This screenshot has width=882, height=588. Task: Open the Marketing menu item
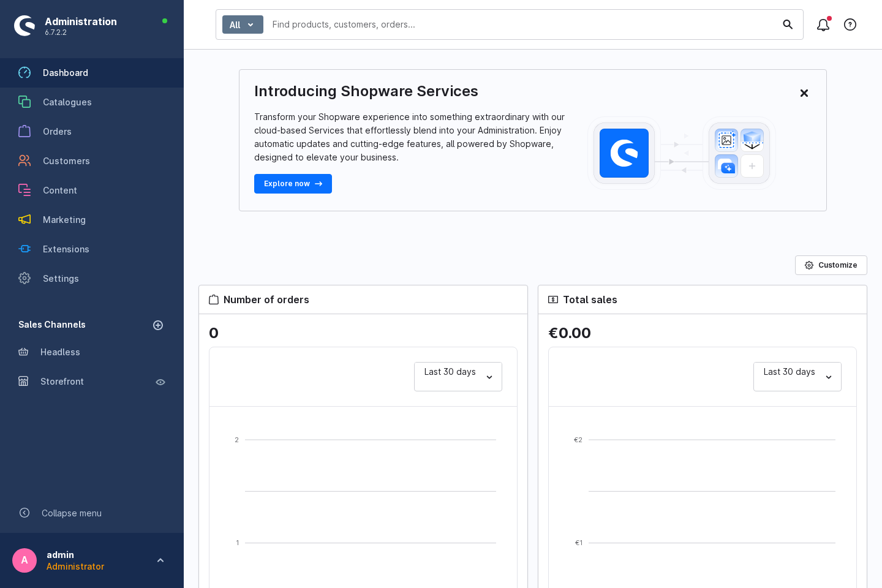click(x=92, y=220)
